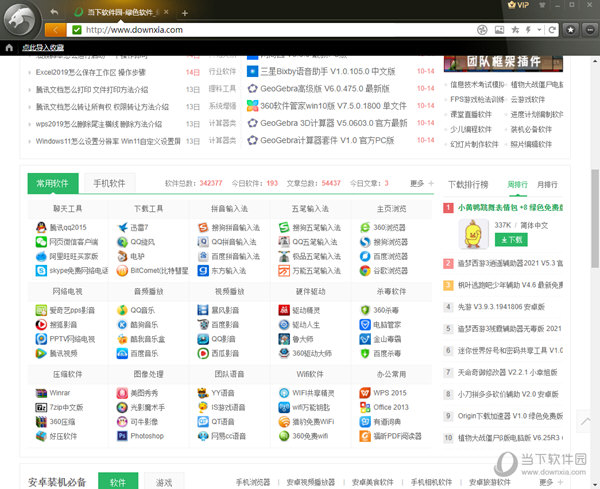Image resolution: width=600 pixels, height=489 pixels.
Task: Open address bar dropdown arrow
Action: pos(539,29)
